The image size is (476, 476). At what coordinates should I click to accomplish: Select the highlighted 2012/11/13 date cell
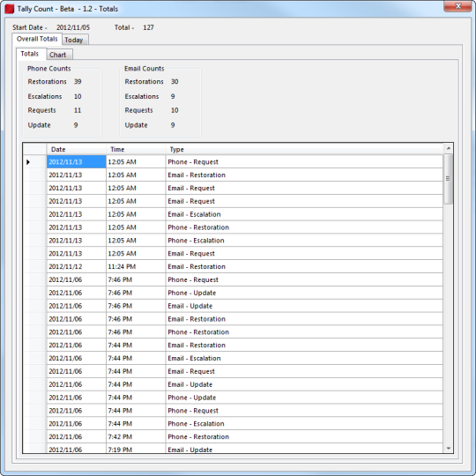coord(76,162)
